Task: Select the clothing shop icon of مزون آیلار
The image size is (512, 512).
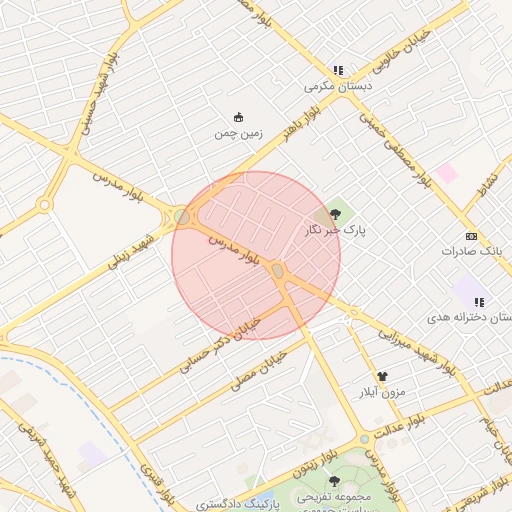Action: tap(382, 377)
